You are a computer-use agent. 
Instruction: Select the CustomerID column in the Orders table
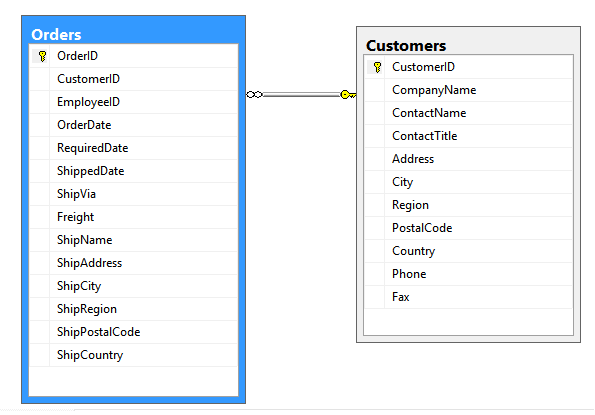click(x=134, y=79)
